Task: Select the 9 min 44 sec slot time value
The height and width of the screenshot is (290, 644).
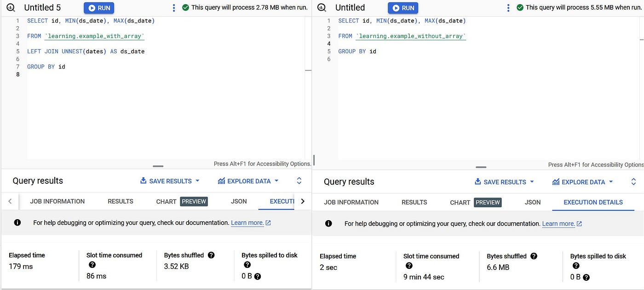Action: click(424, 277)
